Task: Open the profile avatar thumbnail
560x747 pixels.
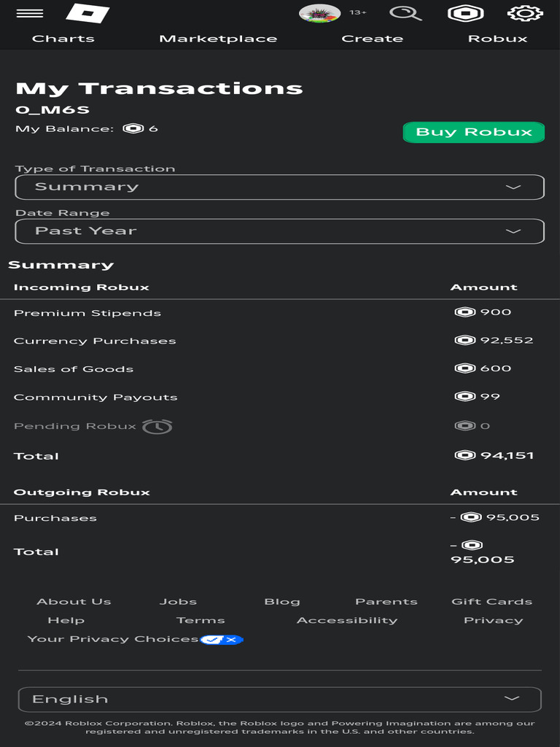Action: click(319, 13)
